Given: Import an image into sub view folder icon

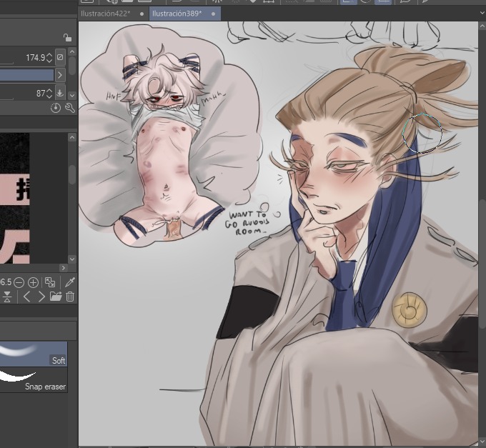Looking at the screenshot, I should click(x=56, y=297).
